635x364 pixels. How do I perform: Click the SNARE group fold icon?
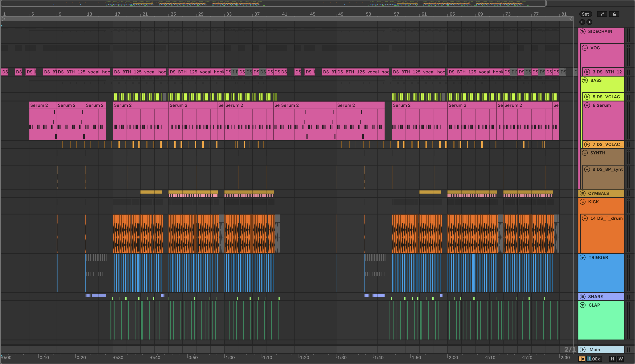(x=583, y=297)
